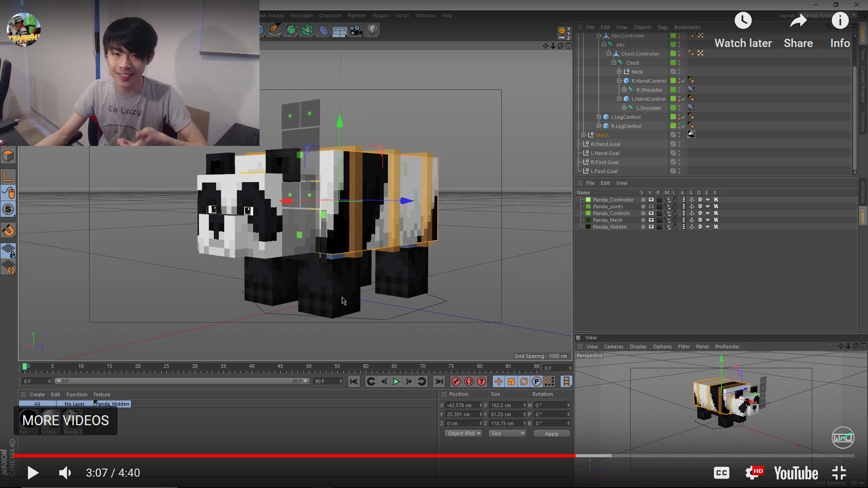This screenshot has width=868, height=488.
Task: Click the green Subdivision Surface cube icon
Action: click(291, 30)
